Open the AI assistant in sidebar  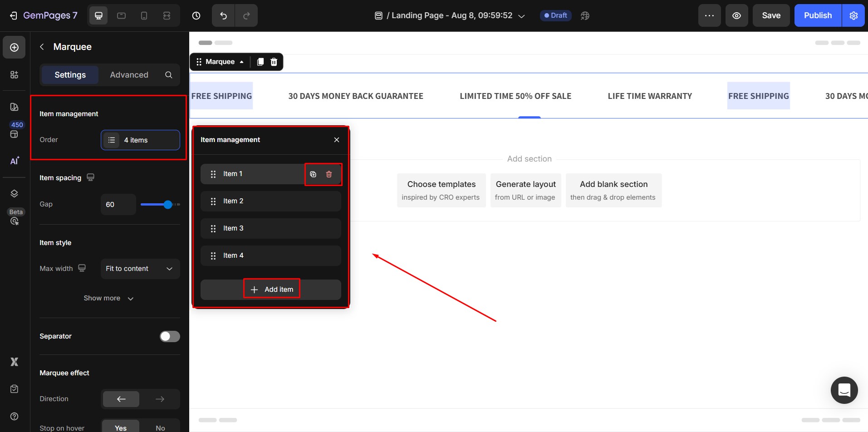pos(15,161)
